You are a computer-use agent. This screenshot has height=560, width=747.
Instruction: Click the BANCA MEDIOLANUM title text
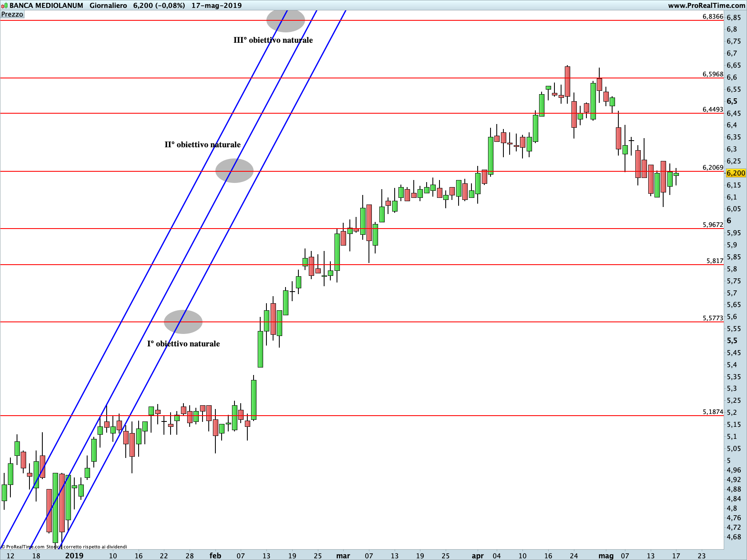[46, 5]
